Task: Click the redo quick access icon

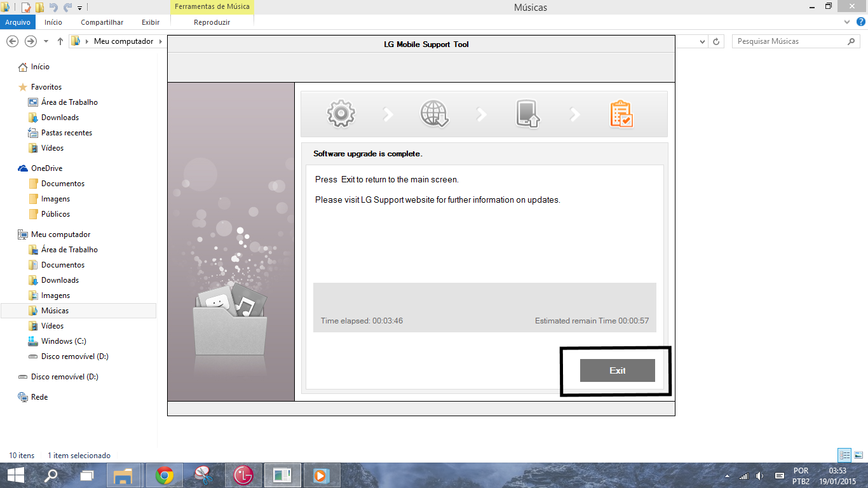Action: tap(67, 8)
